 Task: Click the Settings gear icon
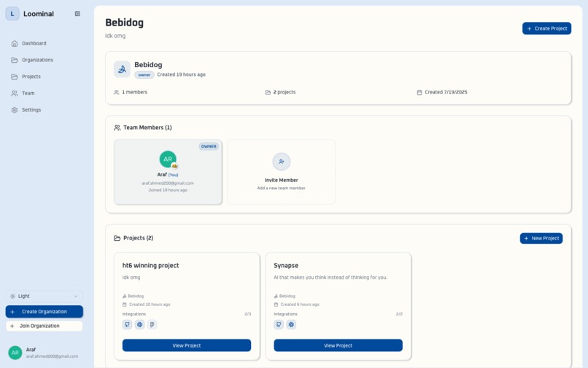(x=15, y=110)
